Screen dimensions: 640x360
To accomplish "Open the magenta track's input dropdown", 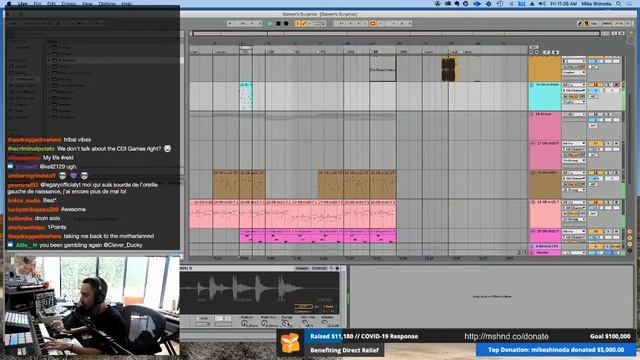I will (x=574, y=231).
